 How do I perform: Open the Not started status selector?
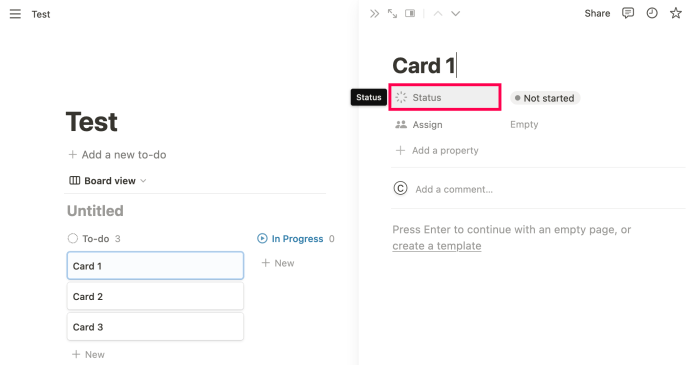point(545,98)
